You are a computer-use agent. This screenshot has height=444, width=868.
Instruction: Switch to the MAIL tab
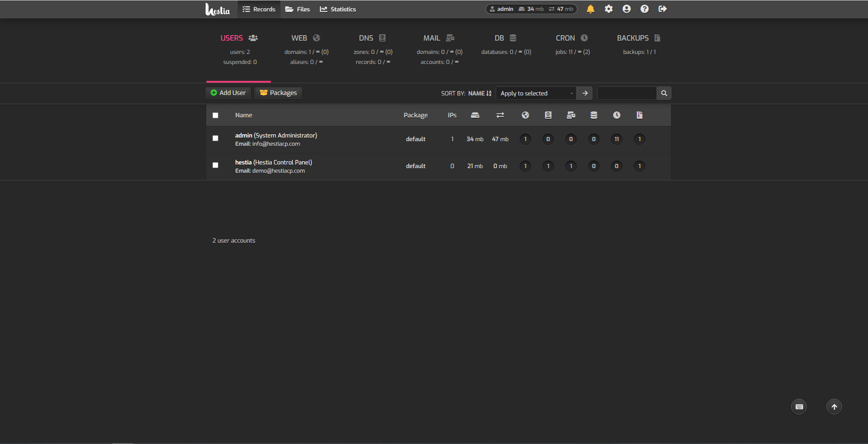click(x=439, y=50)
